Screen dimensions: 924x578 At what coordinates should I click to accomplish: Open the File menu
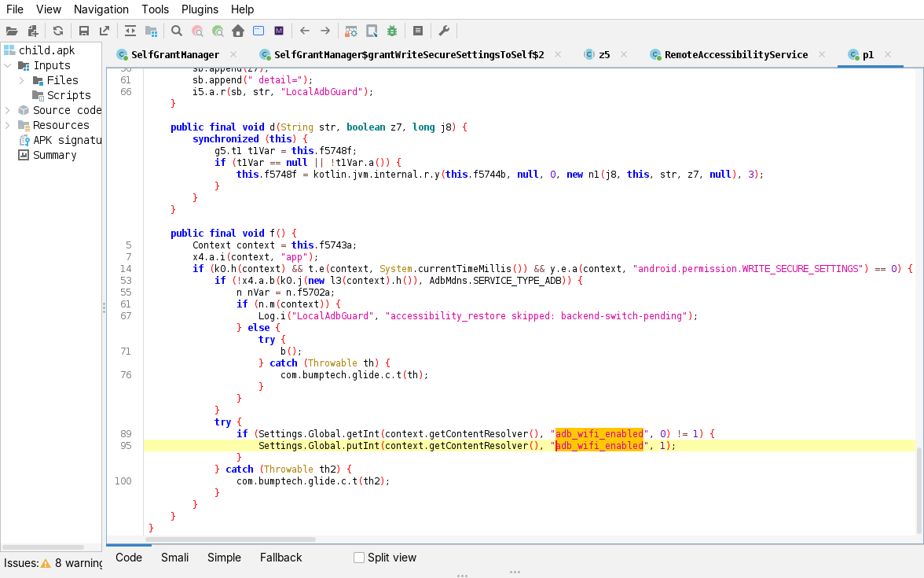tap(15, 9)
